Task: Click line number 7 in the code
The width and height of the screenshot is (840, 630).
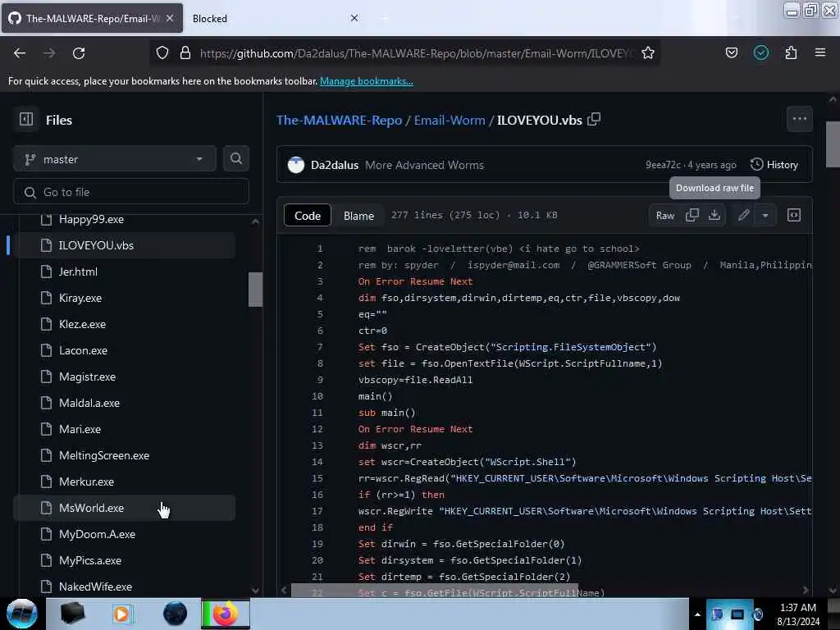Action: point(320,347)
